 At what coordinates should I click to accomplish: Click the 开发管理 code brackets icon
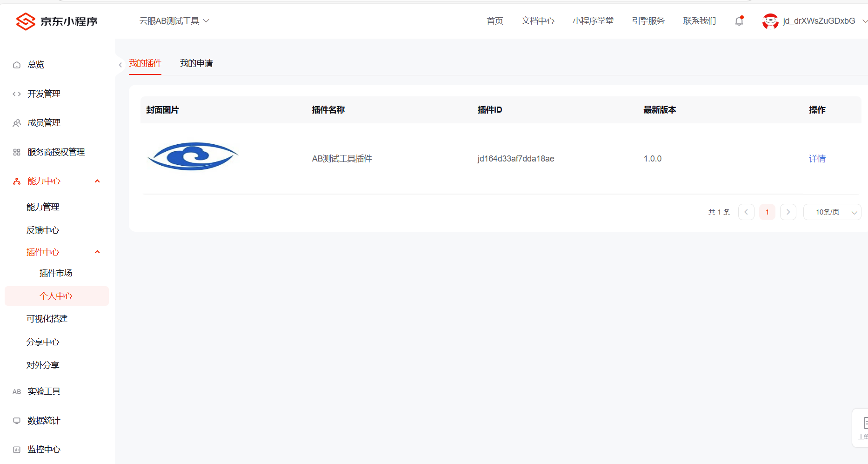click(x=17, y=94)
